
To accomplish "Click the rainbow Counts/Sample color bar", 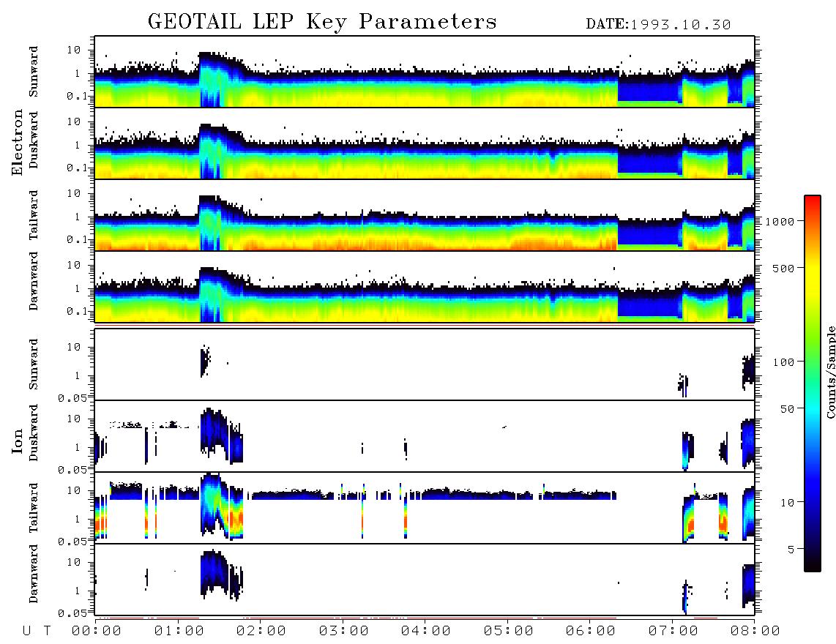I will click(813, 383).
